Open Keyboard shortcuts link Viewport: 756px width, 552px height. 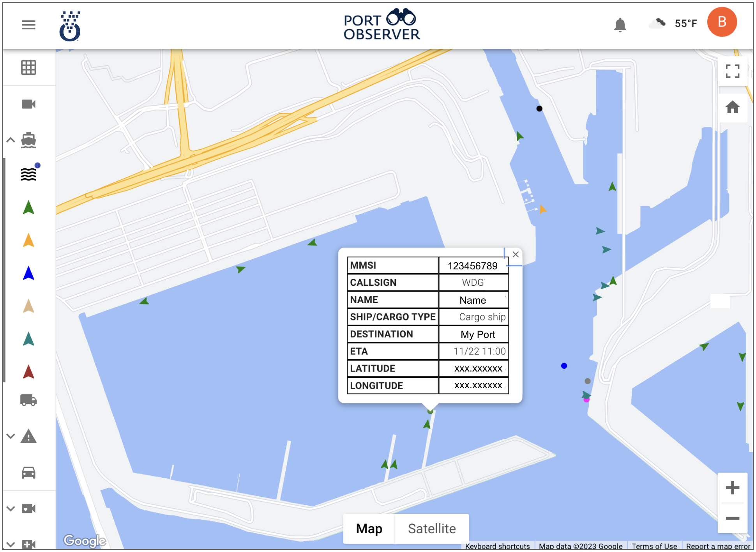coord(497,546)
